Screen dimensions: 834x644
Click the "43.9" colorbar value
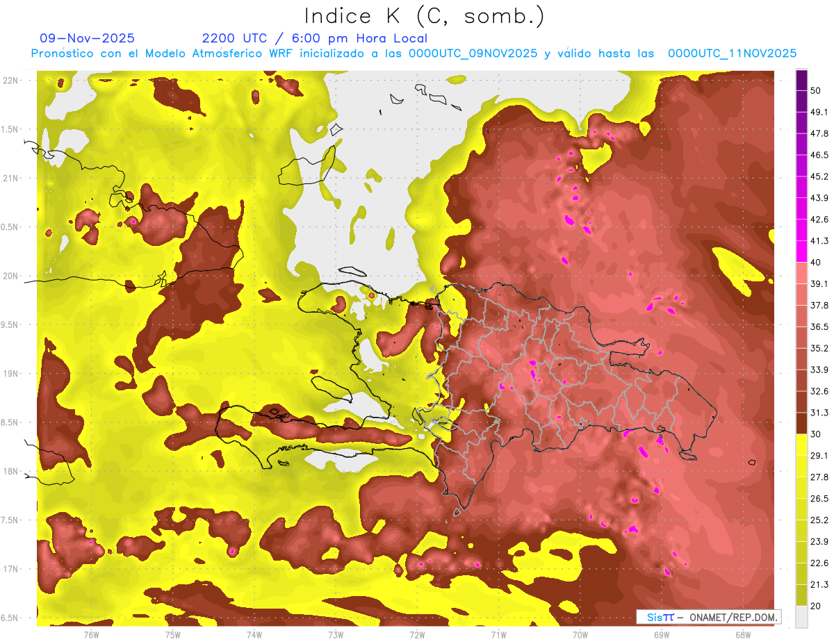[819, 198]
